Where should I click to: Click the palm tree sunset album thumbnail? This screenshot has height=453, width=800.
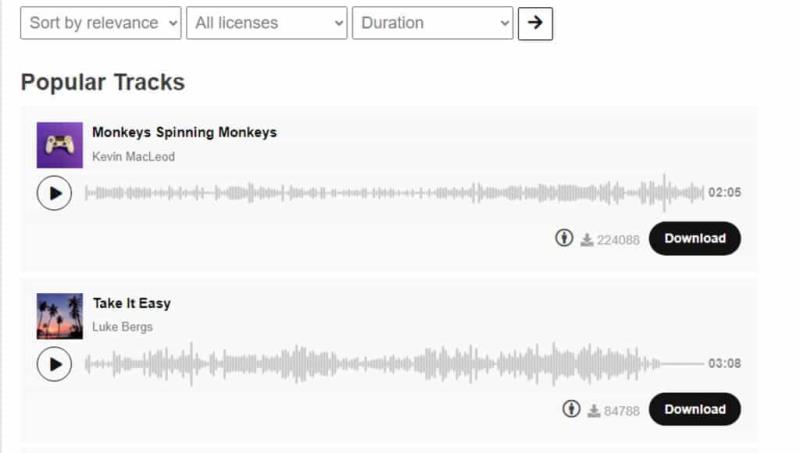click(59, 316)
